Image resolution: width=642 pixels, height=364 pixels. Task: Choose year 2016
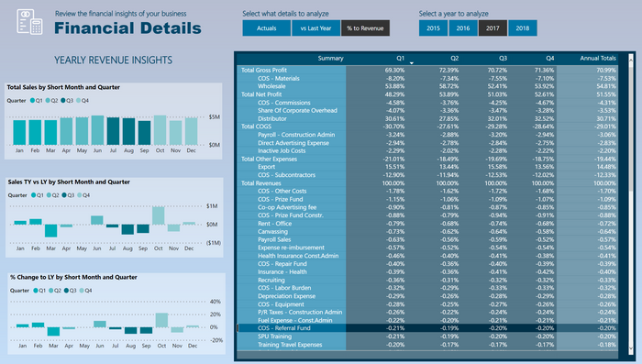[x=463, y=28]
